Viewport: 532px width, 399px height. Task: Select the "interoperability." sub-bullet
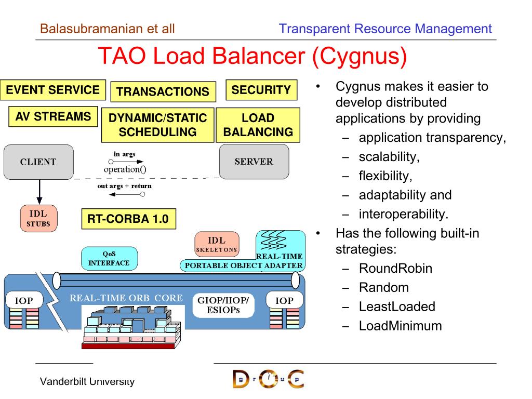(x=403, y=214)
